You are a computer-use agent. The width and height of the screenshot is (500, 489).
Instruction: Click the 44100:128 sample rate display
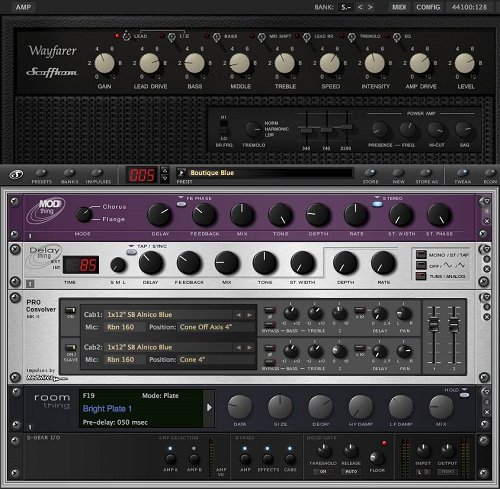click(x=469, y=7)
